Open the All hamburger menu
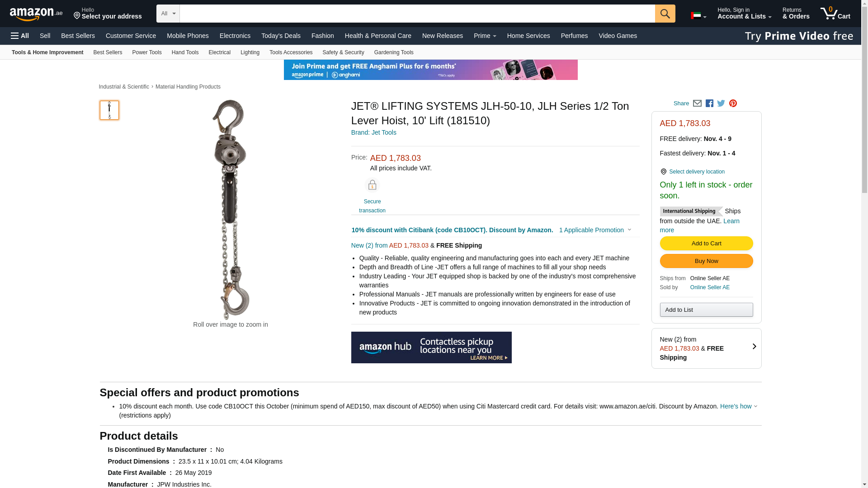The width and height of the screenshot is (868, 488). coord(20,36)
